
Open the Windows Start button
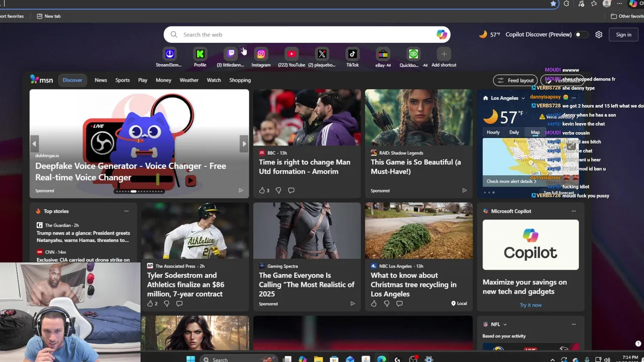coord(190,359)
